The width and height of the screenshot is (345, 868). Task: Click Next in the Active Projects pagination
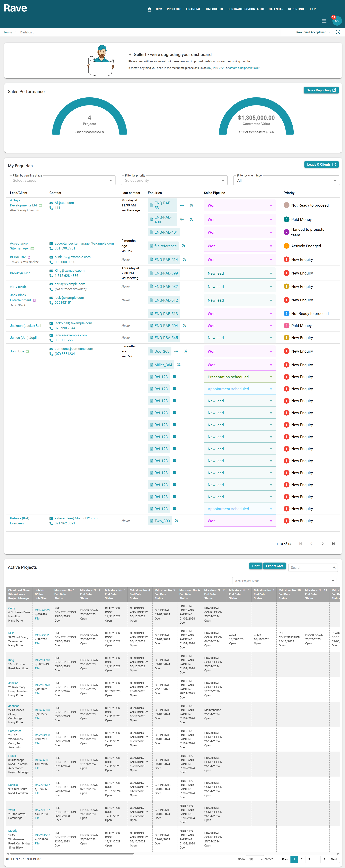[334, 859]
